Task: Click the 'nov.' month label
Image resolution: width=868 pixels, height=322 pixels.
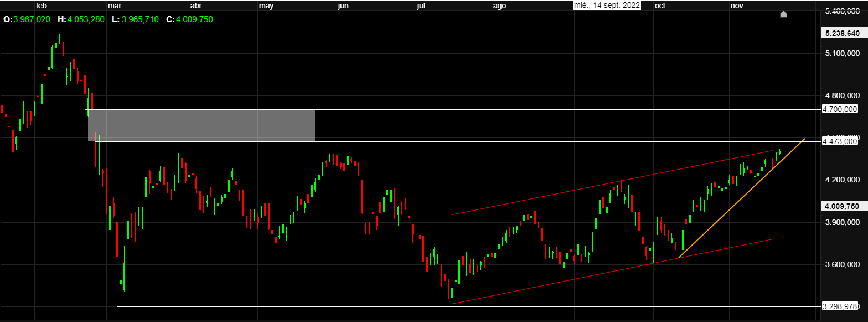Action: 737,6
